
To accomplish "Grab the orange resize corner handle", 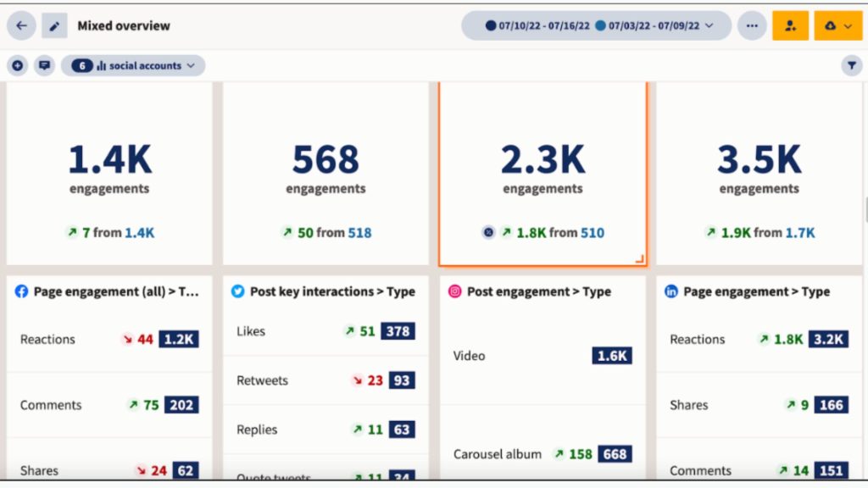I will (640, 258).
